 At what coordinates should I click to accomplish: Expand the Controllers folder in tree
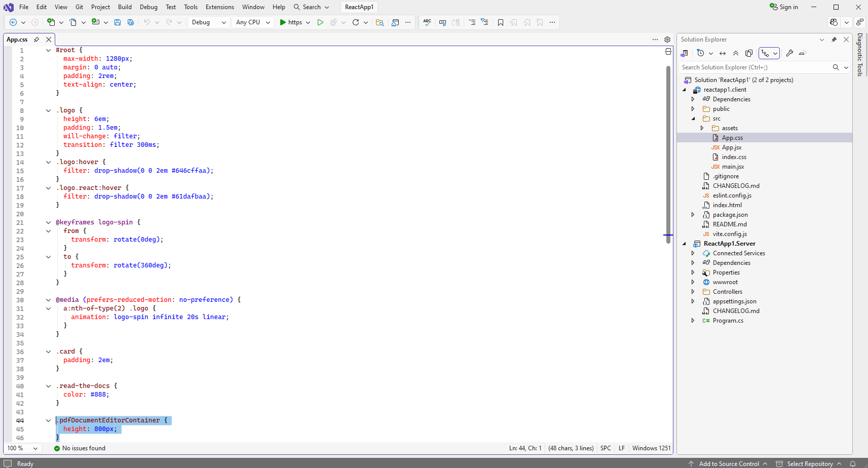[693, 292]
